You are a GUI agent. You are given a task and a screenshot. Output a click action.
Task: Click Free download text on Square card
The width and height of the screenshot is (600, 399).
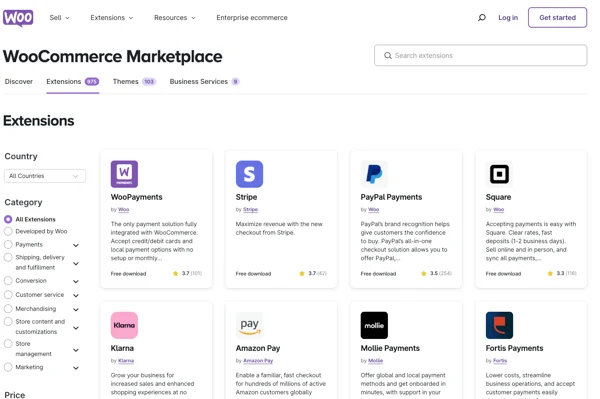coord(503,274)
